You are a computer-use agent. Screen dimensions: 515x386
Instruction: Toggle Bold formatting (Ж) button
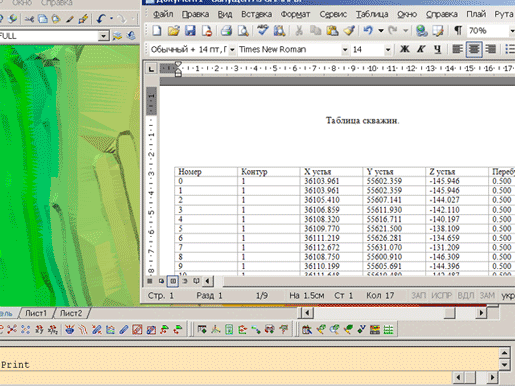(x=404, y=49)
